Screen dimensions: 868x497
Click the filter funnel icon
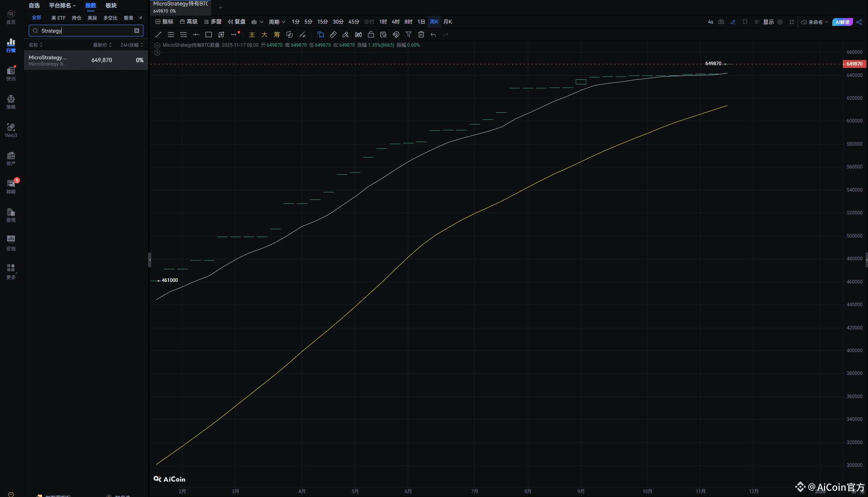click(x=409, y=35)
